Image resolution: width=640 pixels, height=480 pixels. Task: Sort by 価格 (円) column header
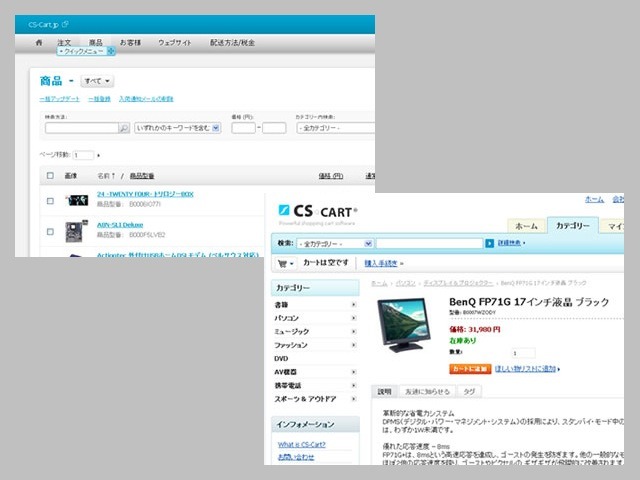point(331,176)
